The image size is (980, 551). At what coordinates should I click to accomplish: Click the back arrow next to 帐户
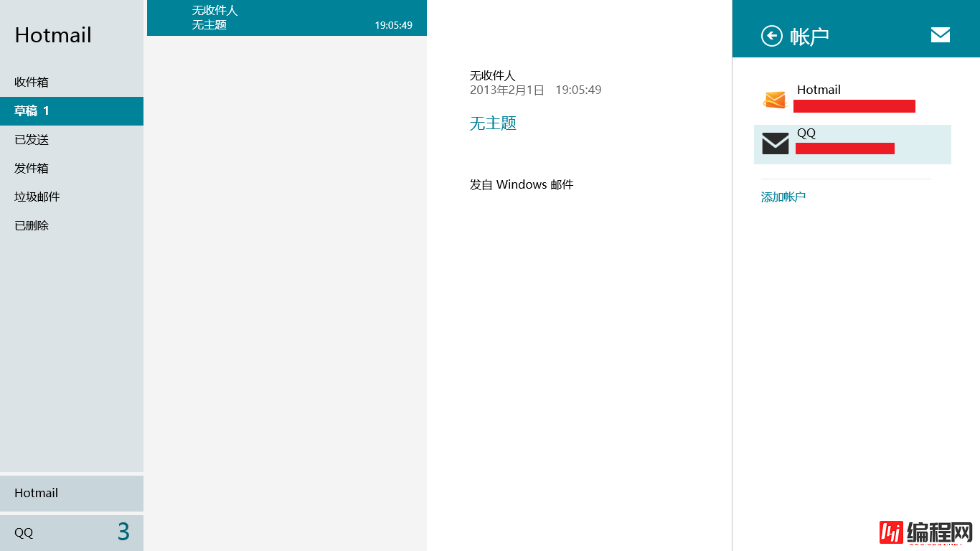pyautogui.click(x=771, y=36)
